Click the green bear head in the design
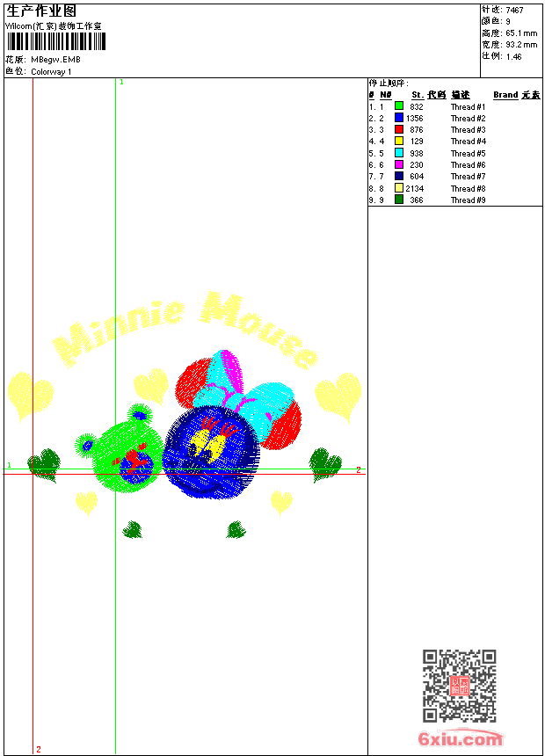 coord(121,449)
